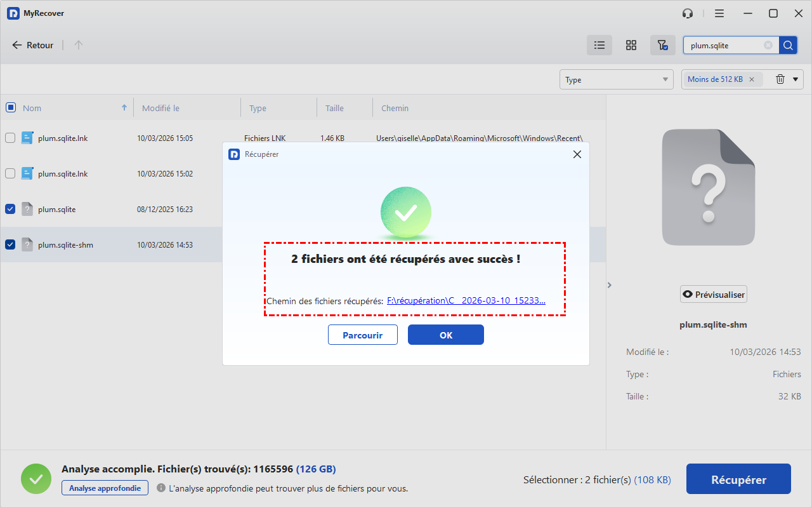Toggle the filter funnel icon

pyautogui.click(x=662, y=45)
